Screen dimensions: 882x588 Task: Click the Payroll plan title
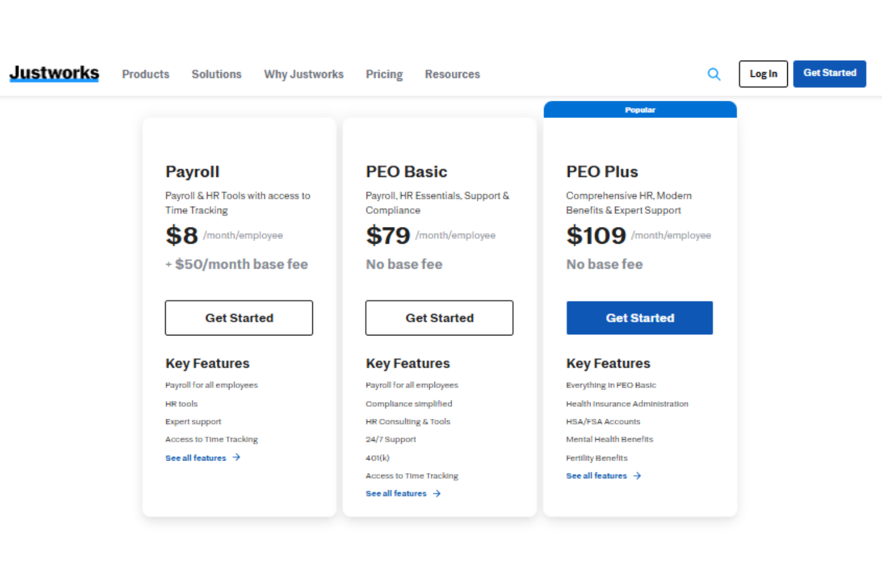click(192, 172)
